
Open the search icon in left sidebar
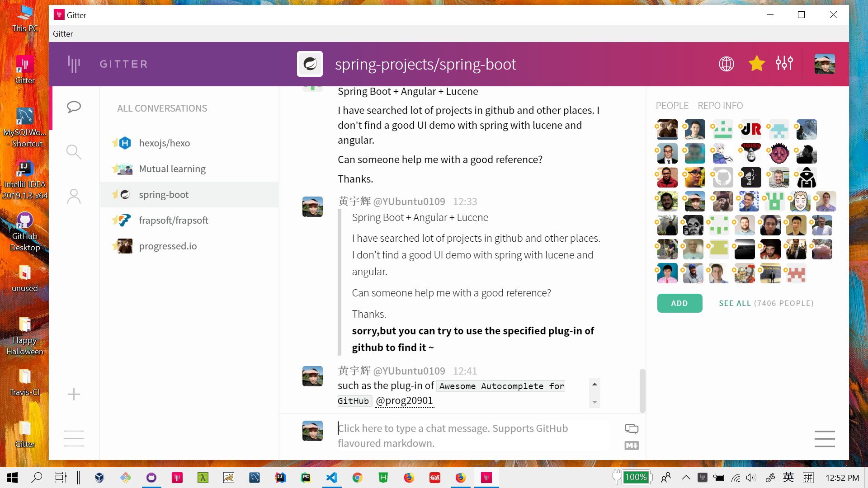pyautogui.click(x=74, y=152)
